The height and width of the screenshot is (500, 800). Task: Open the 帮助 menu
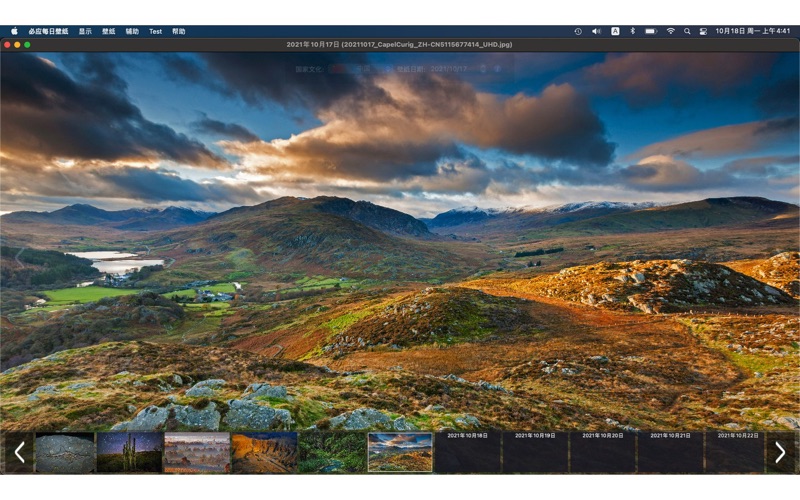(x=178, y=31)
